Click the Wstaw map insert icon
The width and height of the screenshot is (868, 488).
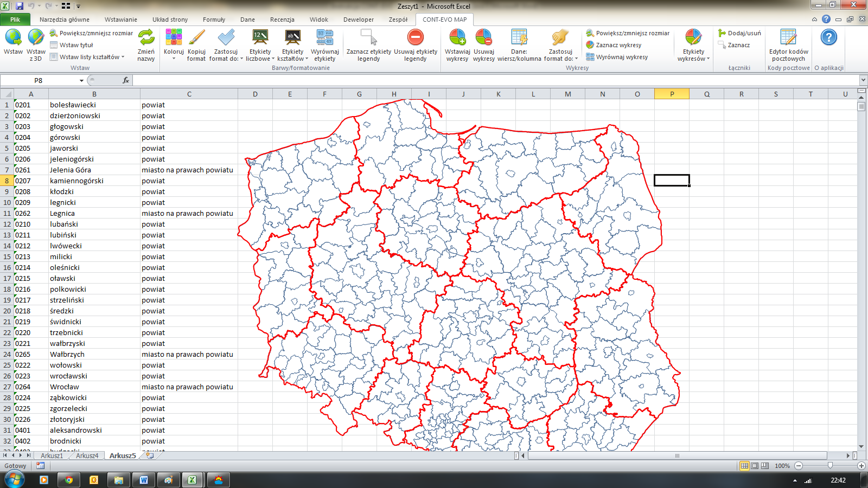click(x=13, y=38)
